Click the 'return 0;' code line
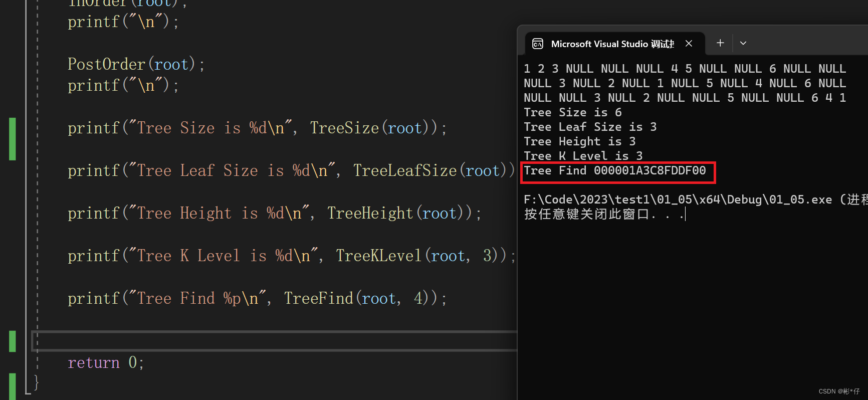This screenshot has height=400, width=868. pyautogui.click(x=106, y=362)
